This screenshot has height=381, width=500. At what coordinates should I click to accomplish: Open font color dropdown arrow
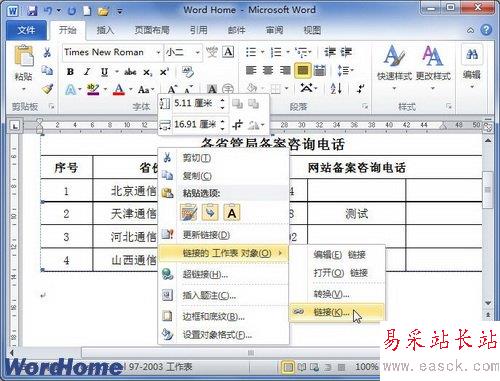(131, 89)
